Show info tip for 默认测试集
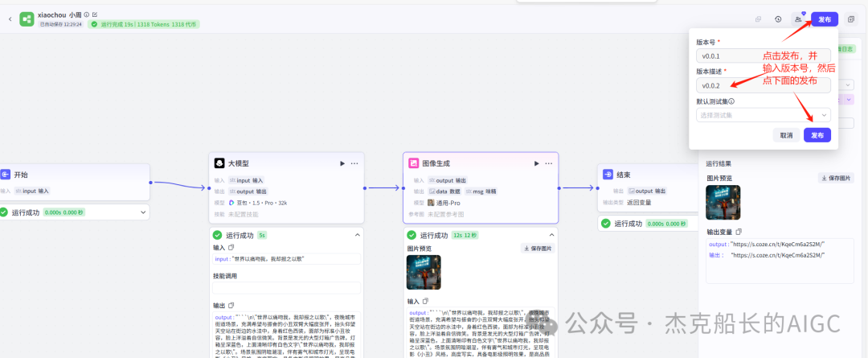Screen dimensions: 868x358 coord(731,101)
